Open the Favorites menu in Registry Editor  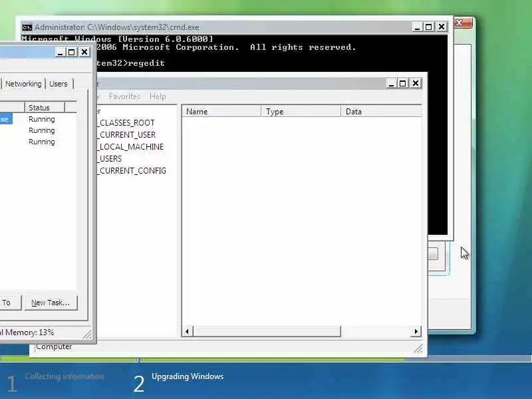tap(124, 96)
